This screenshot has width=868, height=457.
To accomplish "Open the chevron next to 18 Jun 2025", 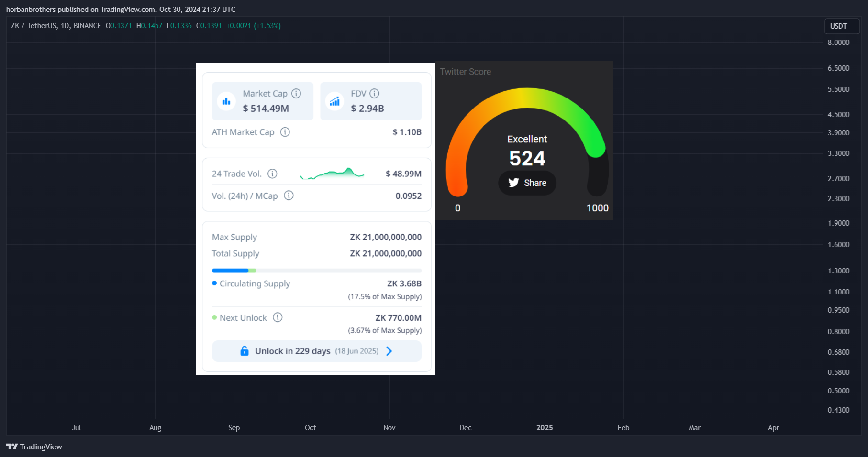I will click(x=389, y=351).
